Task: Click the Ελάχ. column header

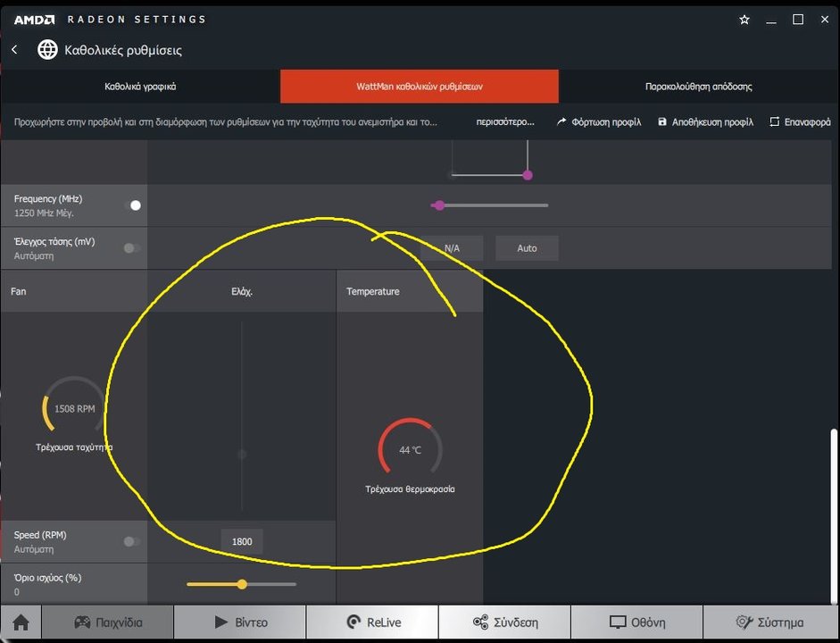Action: coord(242,291)
